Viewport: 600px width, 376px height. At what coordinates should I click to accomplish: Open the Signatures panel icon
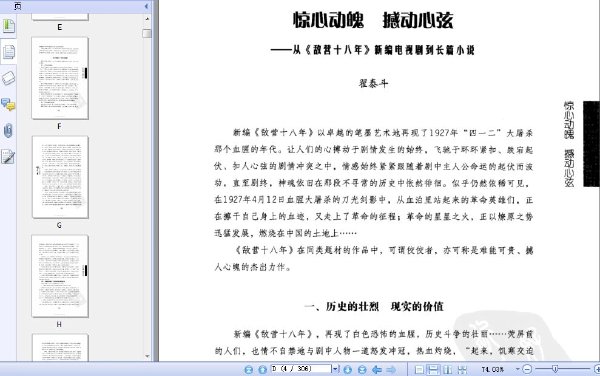(x=8, y=156)
